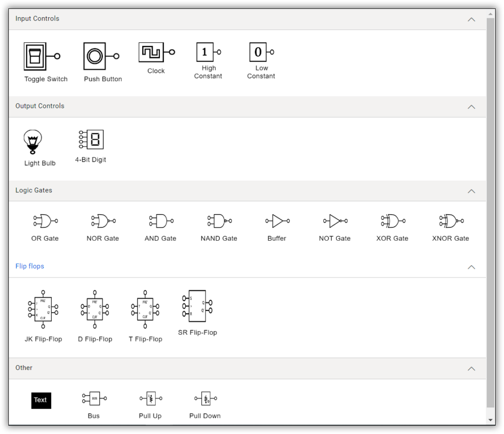The image size is (504, 434).
Task: Pick the High Constant input
Action: (205, 51)
